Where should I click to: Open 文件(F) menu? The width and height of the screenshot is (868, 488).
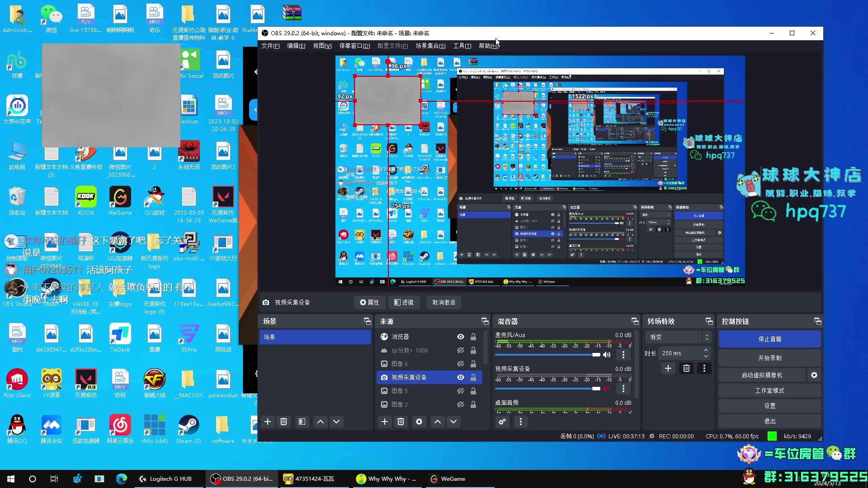(270, 46)
